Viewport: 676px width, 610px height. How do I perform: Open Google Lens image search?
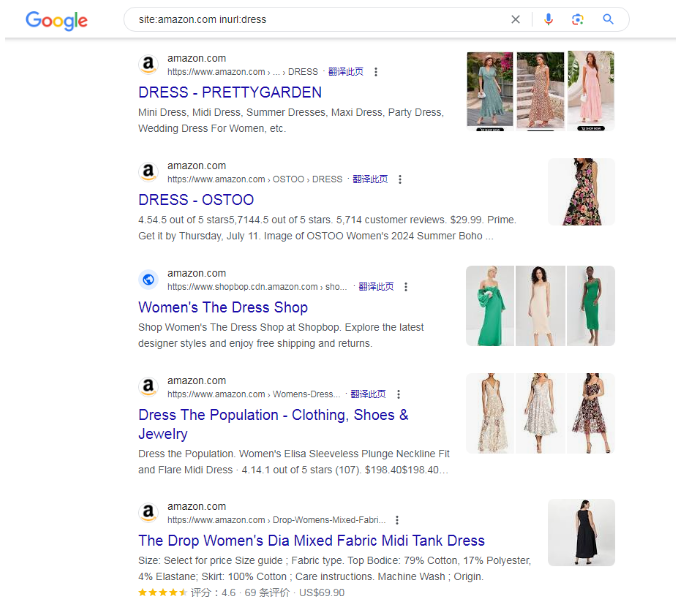[x=578, y=19]
